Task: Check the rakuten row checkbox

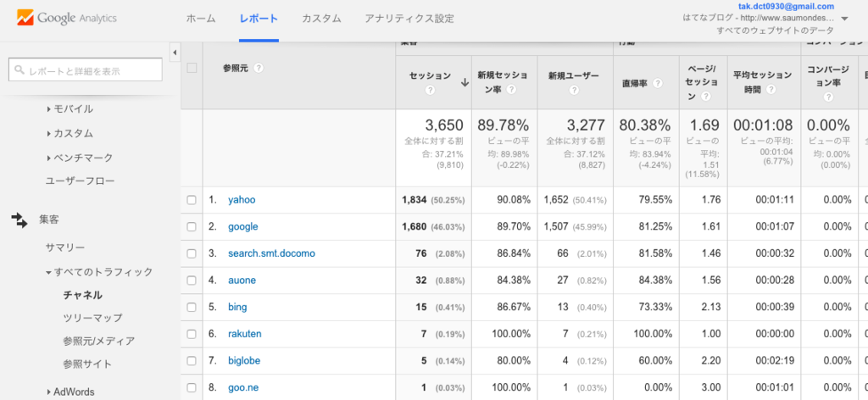Action: (192, 334)
